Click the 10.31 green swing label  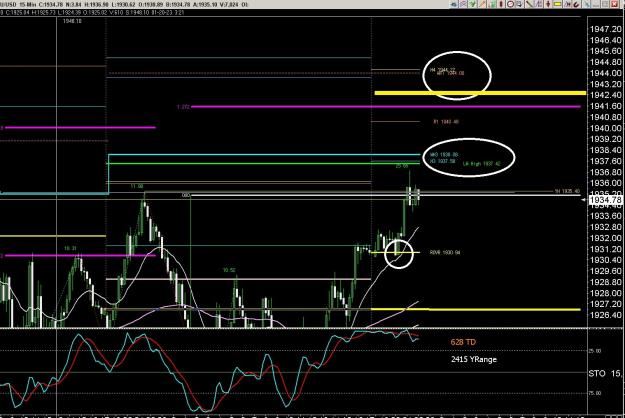(70, 248)
